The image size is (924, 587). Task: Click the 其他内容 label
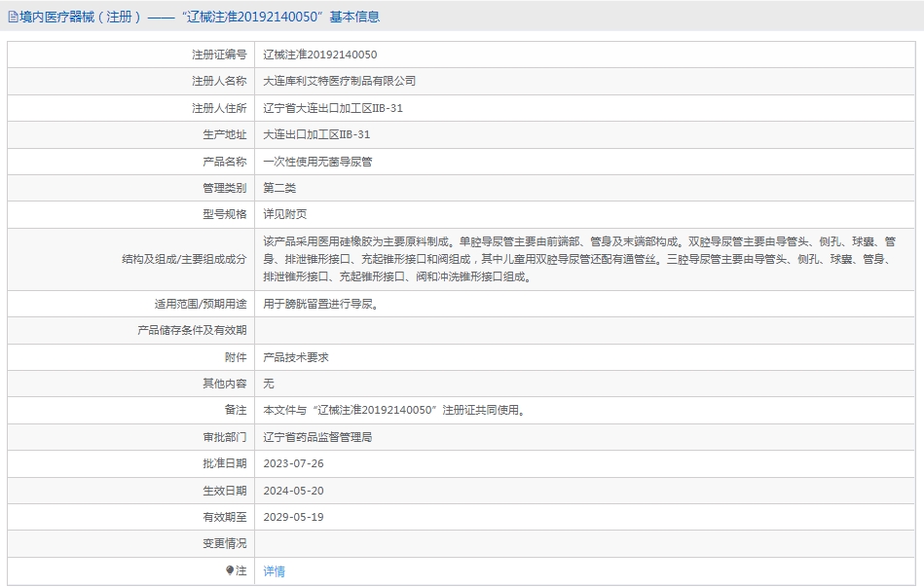[x=225, y=384]
